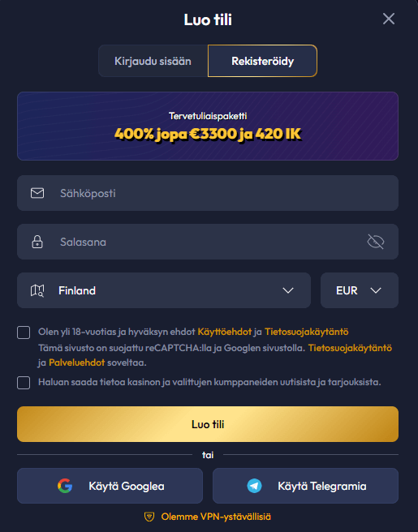Click the padlock icon in Salasana field
This screenshot has height=532, width=418.
(x=37, y=242)
